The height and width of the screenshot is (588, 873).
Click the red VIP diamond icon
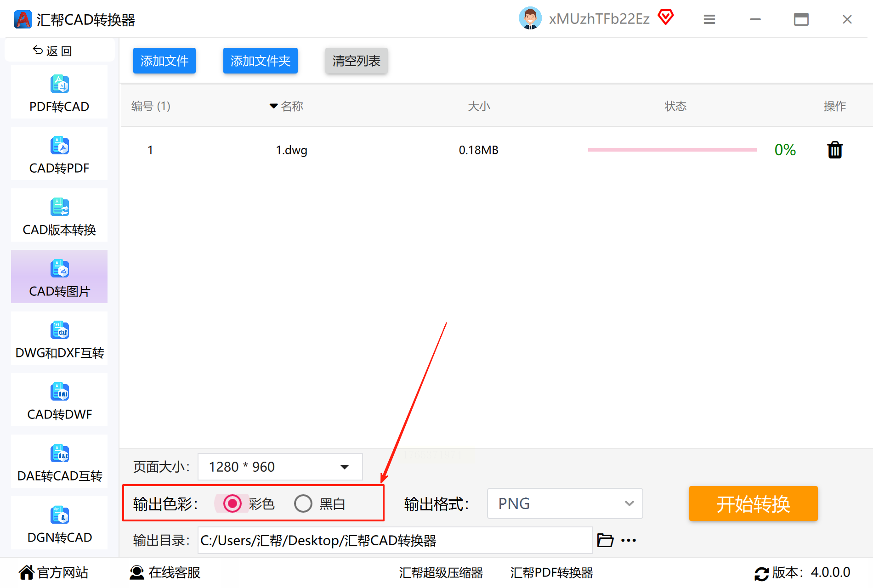pos(666,17)
